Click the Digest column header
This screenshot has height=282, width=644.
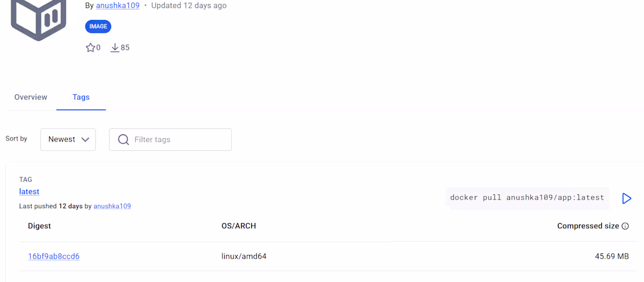(39, 226)
